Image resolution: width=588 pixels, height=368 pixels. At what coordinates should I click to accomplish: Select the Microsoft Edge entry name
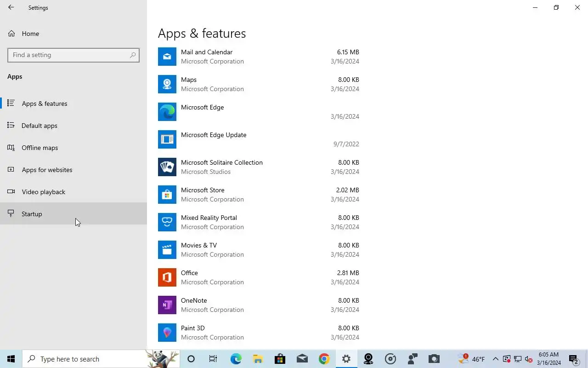[x=203, y=107]
